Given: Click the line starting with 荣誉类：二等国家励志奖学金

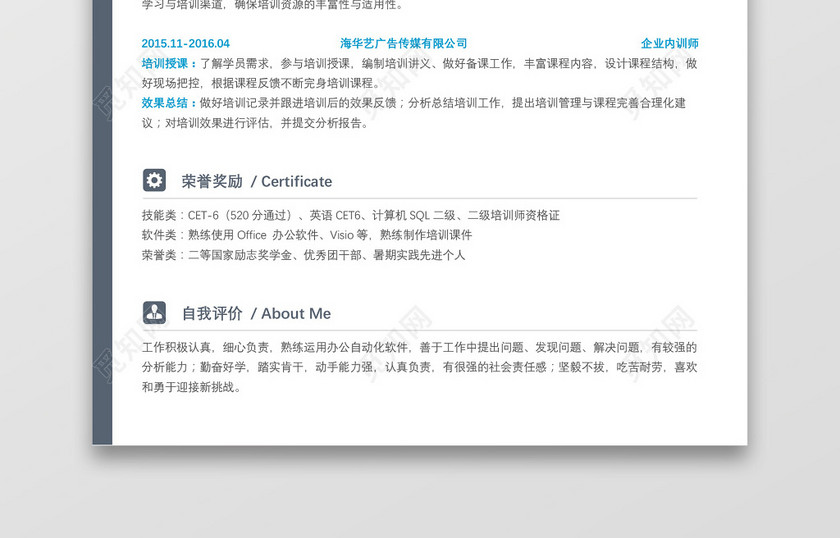Looking at the screenshot, I should click(x=303, y=255).
